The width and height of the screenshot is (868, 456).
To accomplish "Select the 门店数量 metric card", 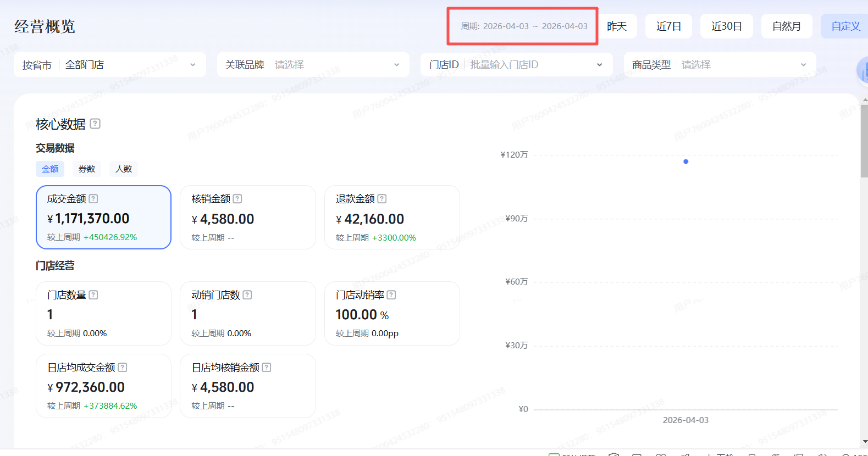I will click(103, 313).
